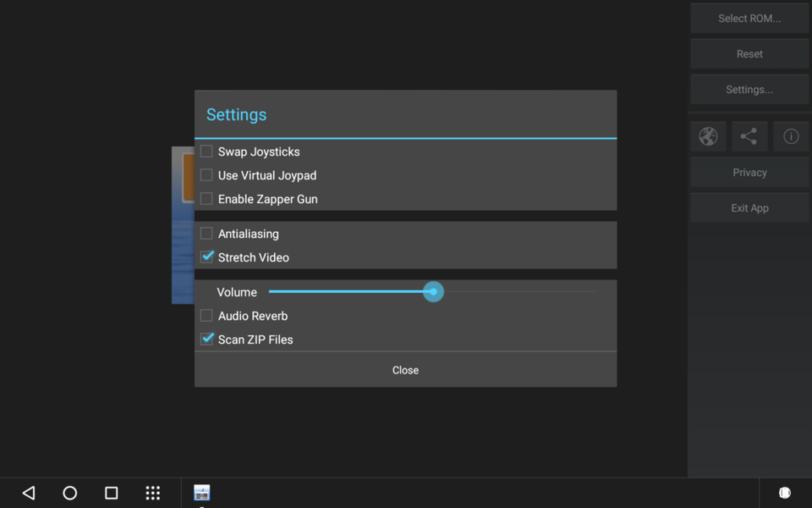Disable Stretch Video
The width and height of the screenshot is (812, 508).
pyautogui.click(x=206, y=257)
